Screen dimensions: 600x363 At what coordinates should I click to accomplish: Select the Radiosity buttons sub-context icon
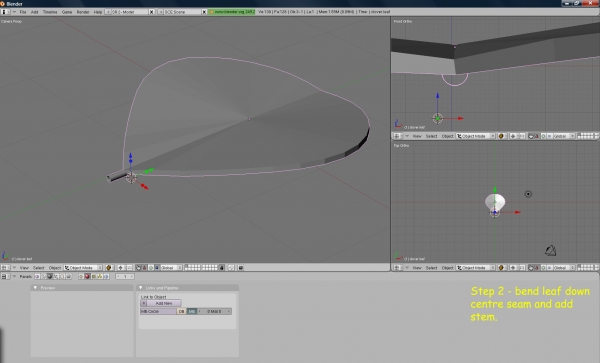point(100,276)
